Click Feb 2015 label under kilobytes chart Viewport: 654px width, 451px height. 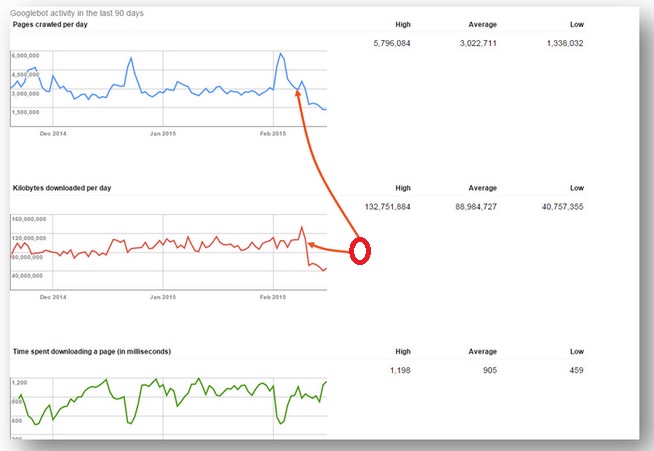(x=273, y=297)
